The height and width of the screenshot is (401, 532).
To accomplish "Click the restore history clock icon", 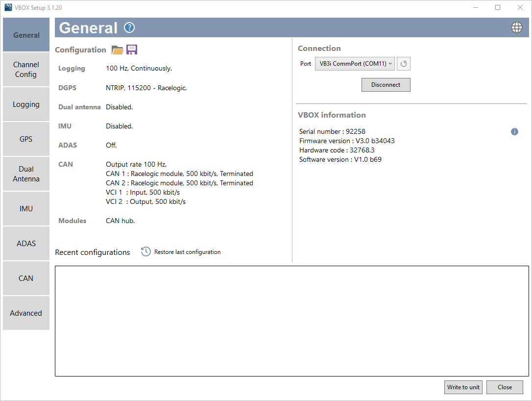I will [146, 251].
